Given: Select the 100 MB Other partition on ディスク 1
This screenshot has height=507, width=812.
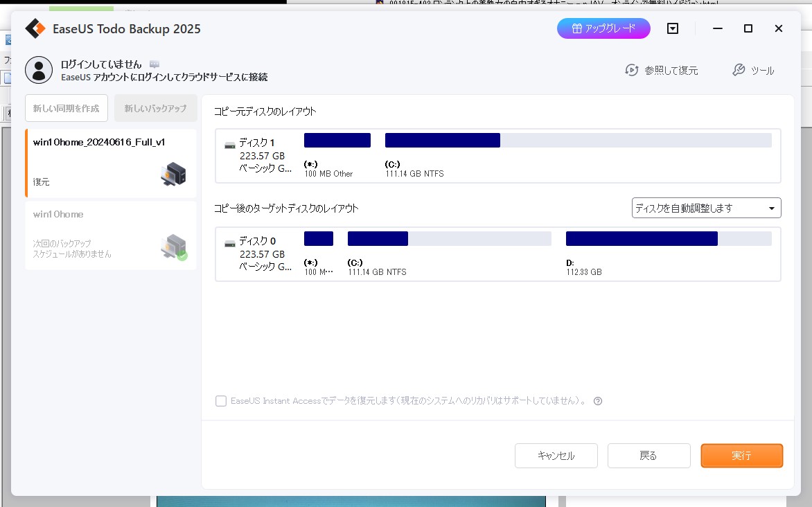Looking at the screenshot, I should pyautogui.click(x=337, y=141).
